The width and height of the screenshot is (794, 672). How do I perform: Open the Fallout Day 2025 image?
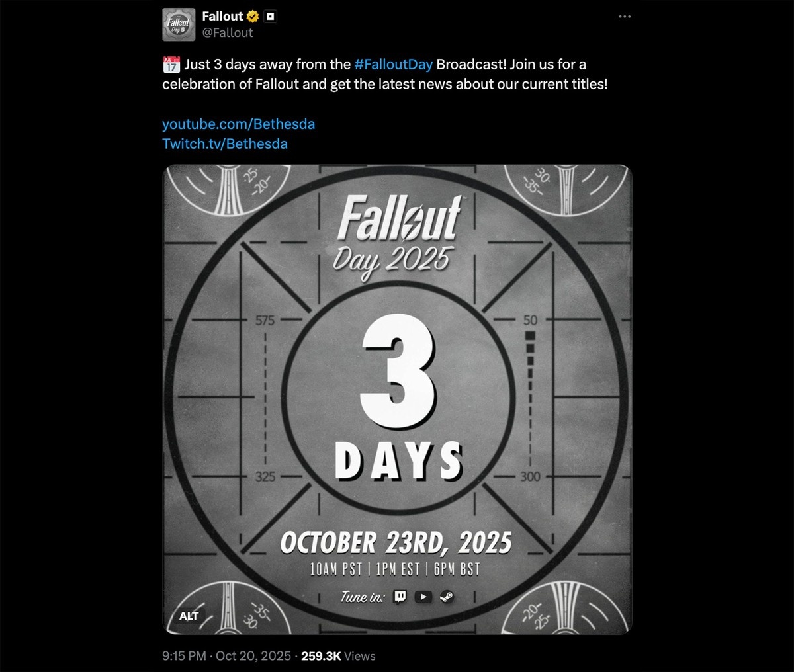click(x=397, y=399)
